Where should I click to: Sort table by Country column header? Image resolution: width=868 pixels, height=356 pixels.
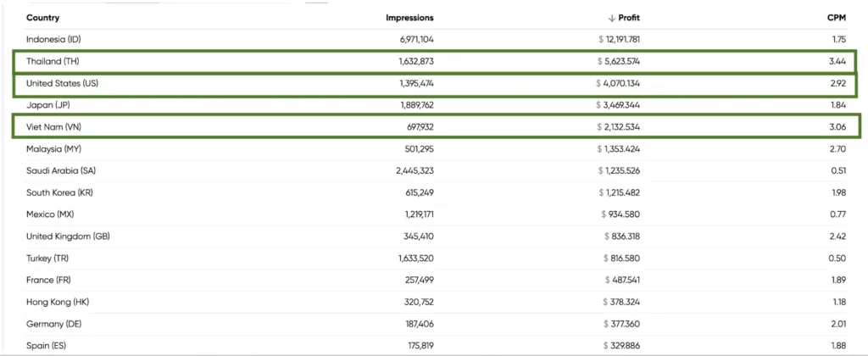point(42,18)
